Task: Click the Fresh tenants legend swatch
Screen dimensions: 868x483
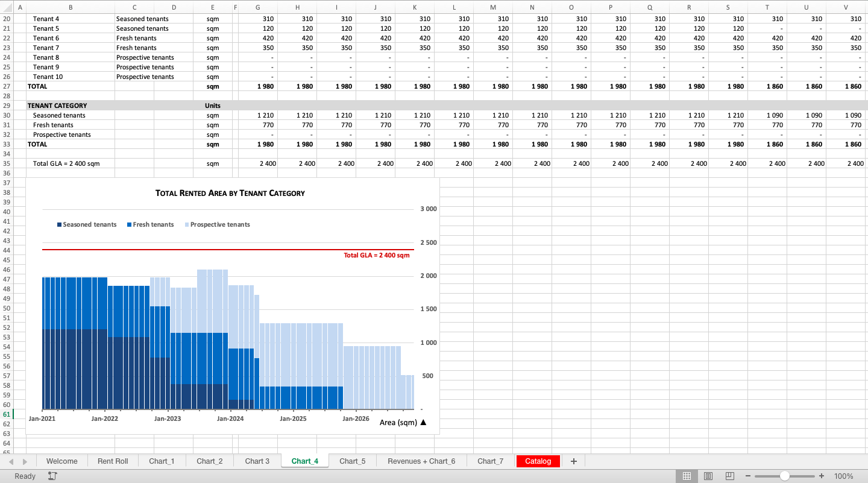Action: [x=129, y=225]
